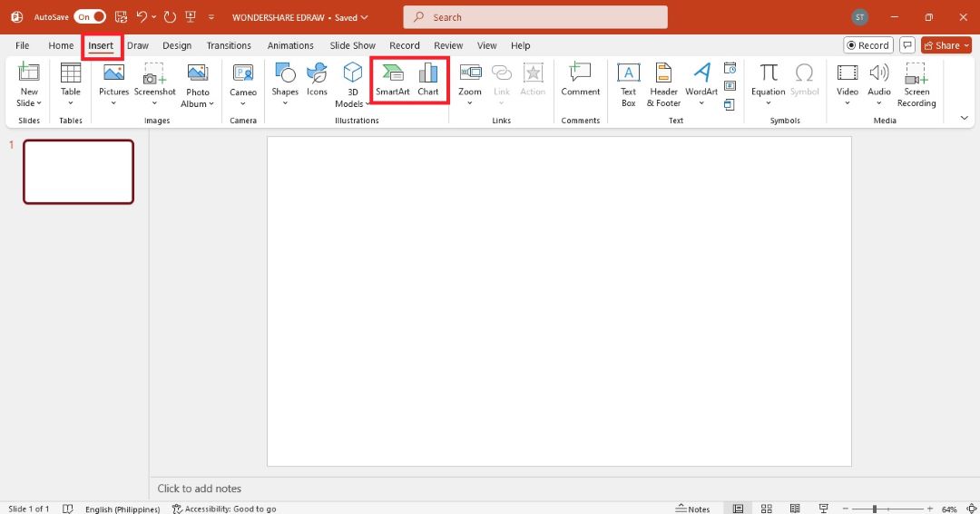Expand the Photo Album dropdown

tap(211, 104)
